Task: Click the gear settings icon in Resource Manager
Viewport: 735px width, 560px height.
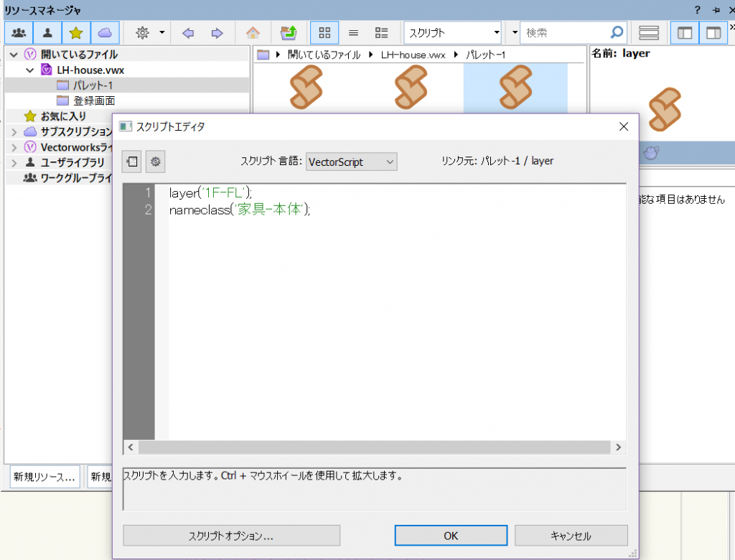Action: 143,32
